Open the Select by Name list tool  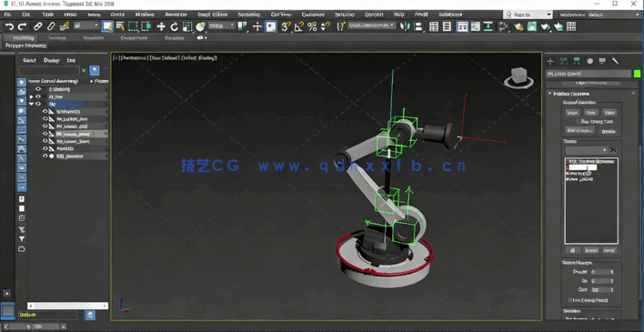(120, 26)
